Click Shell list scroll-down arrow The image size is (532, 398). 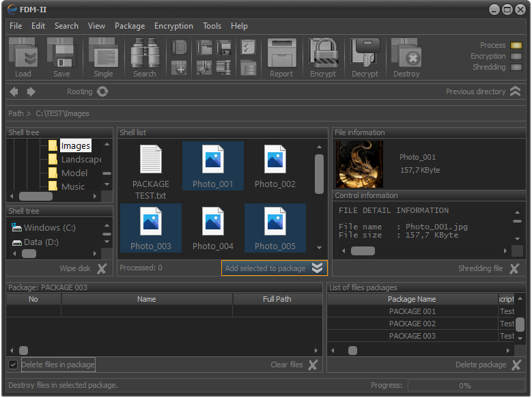(319, 248)
